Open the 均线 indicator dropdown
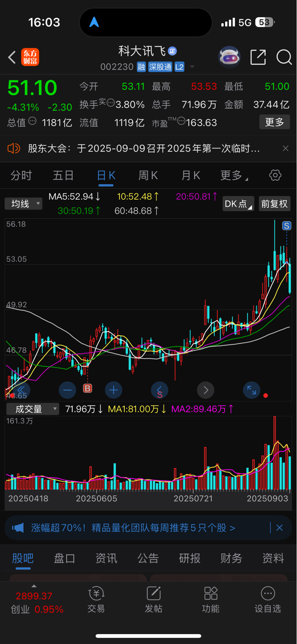Image resolution: width=297 pixels, height=644 pixels. [24, 203]
